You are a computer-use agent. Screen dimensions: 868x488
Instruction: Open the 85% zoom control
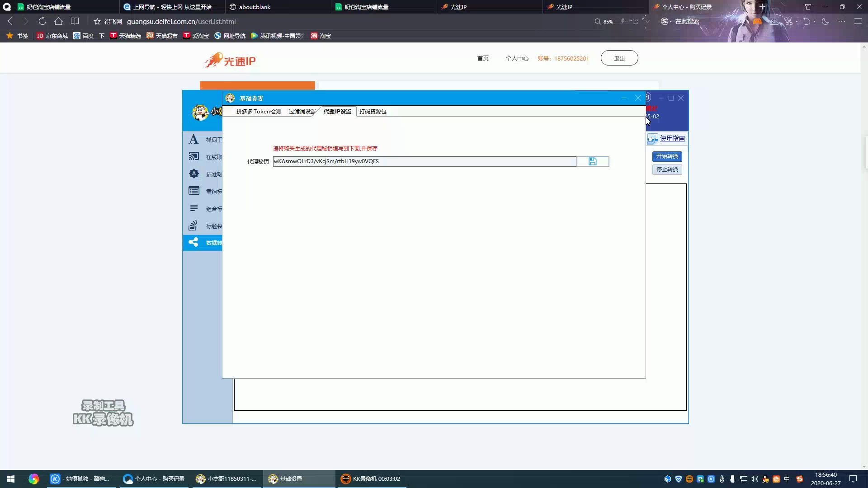(x=604, y=21)
